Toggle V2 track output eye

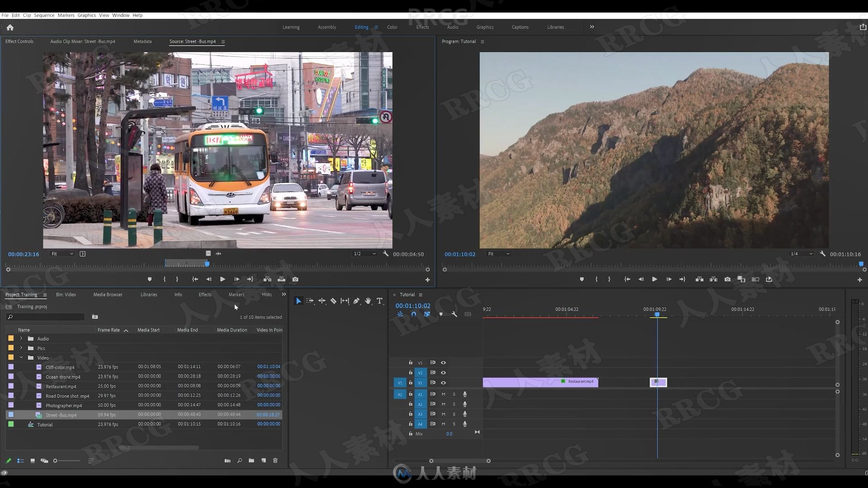click(x=443, y=373)
